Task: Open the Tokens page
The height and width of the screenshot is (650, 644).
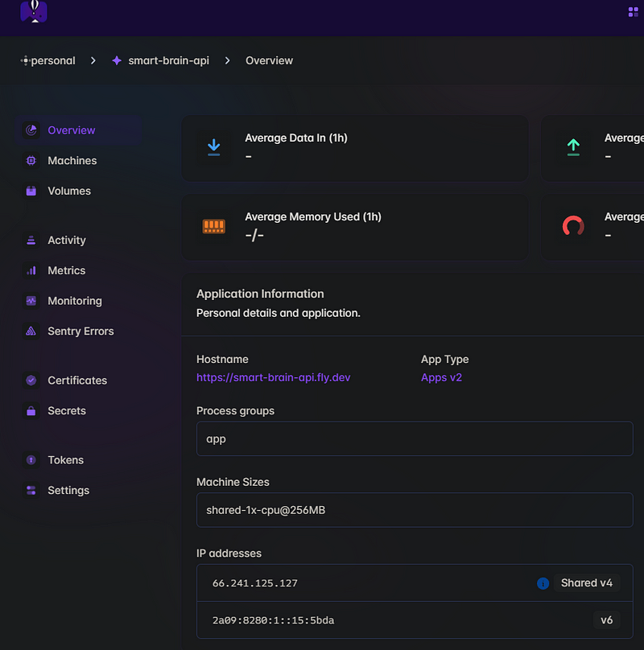Action: pyautogui.click(x=79, y=459)
